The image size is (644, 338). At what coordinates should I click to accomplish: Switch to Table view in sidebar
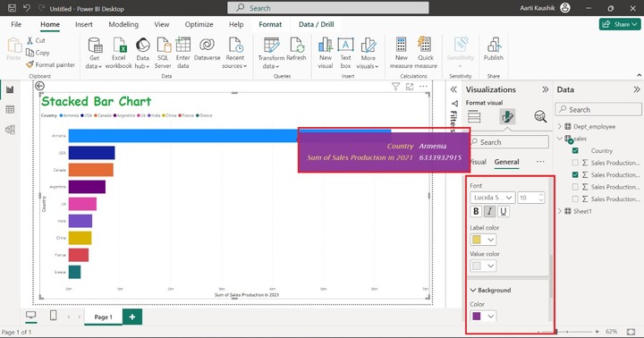pyautogui.click(x=10, y=109)
